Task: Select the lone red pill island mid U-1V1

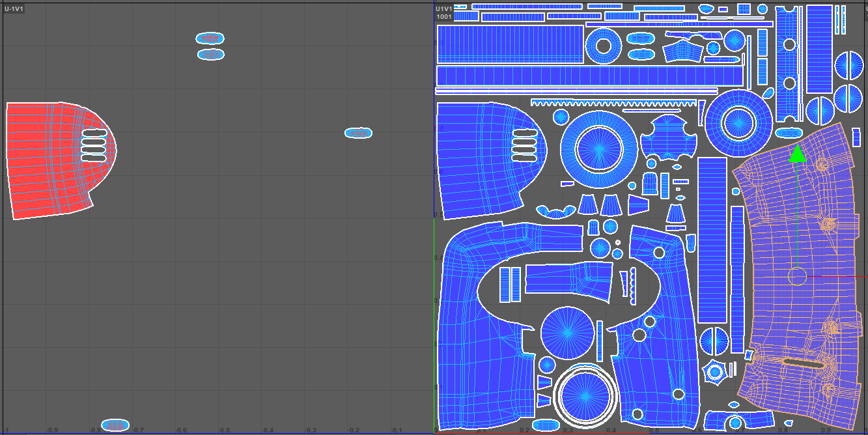Action: [358, 133]
